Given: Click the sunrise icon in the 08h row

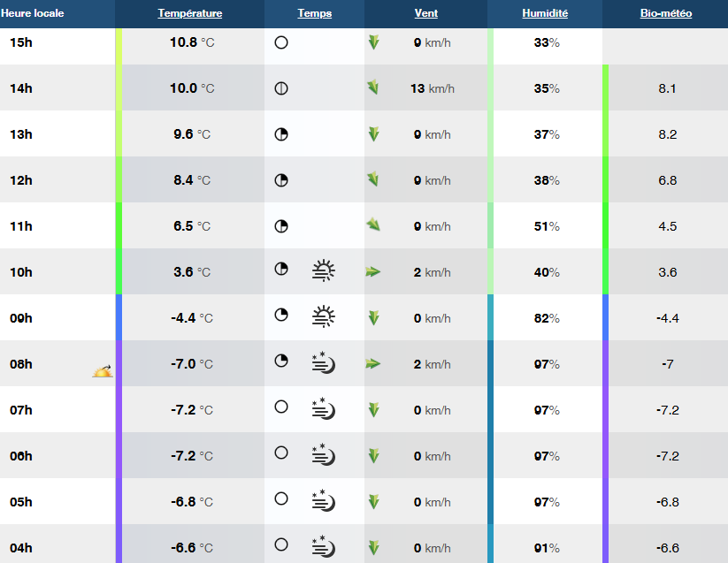Looking at the screenshot, I should (103, 371).
